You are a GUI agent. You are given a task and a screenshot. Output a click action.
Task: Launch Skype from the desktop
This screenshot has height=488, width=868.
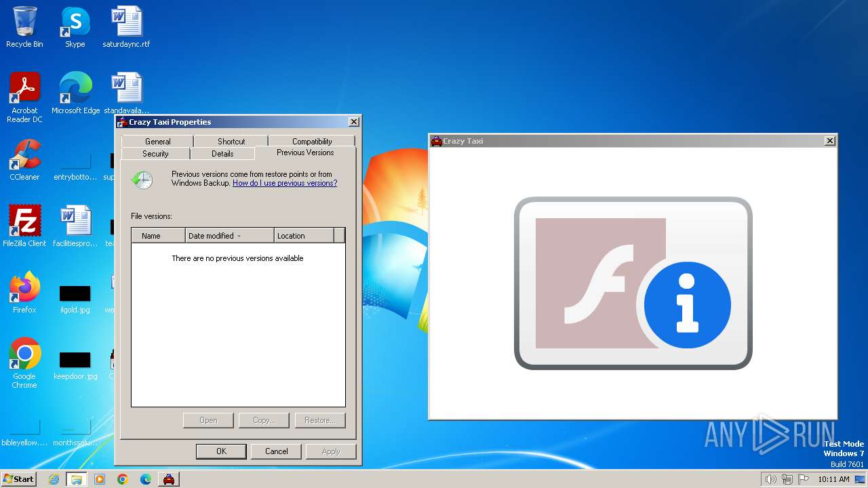pyautogui.click(x=75, y=27)
